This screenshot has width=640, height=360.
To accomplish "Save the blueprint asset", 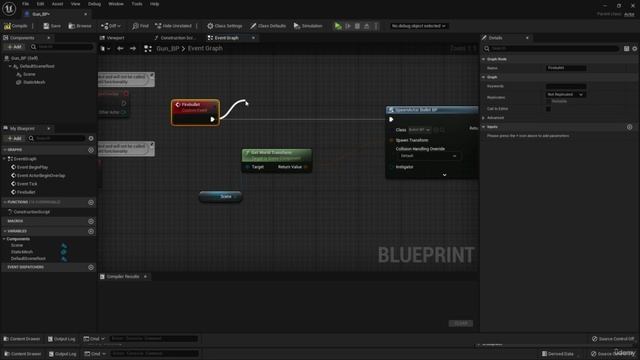I will [52, 26].
